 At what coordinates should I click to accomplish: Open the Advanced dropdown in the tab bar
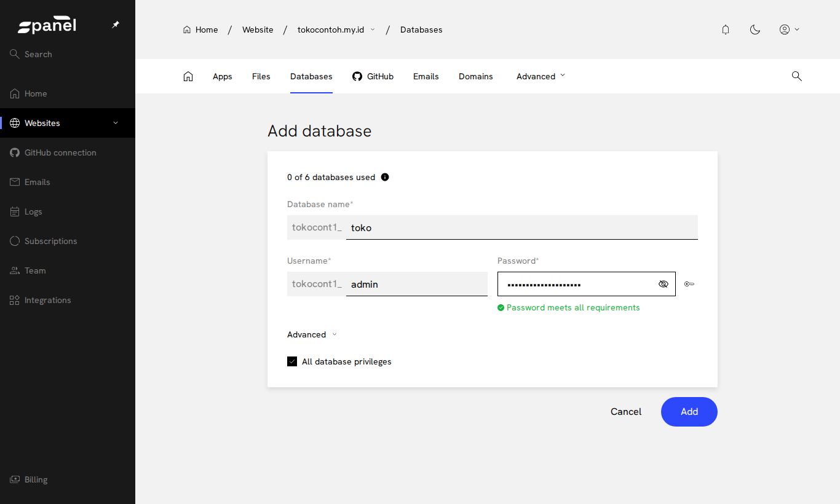[541, 76]
